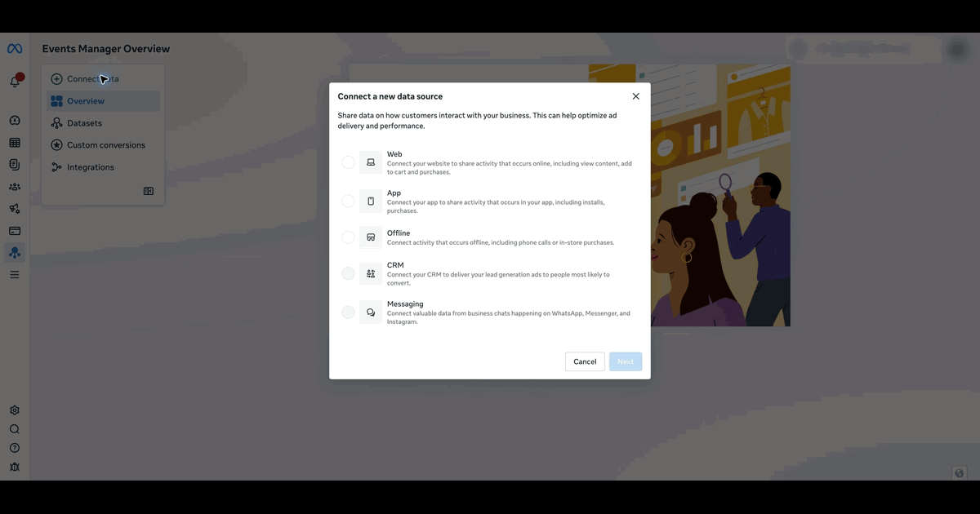Screen dimensions: 980x514
Task: Click the contacts icon beside CRM
Action: tap(371, 273)
